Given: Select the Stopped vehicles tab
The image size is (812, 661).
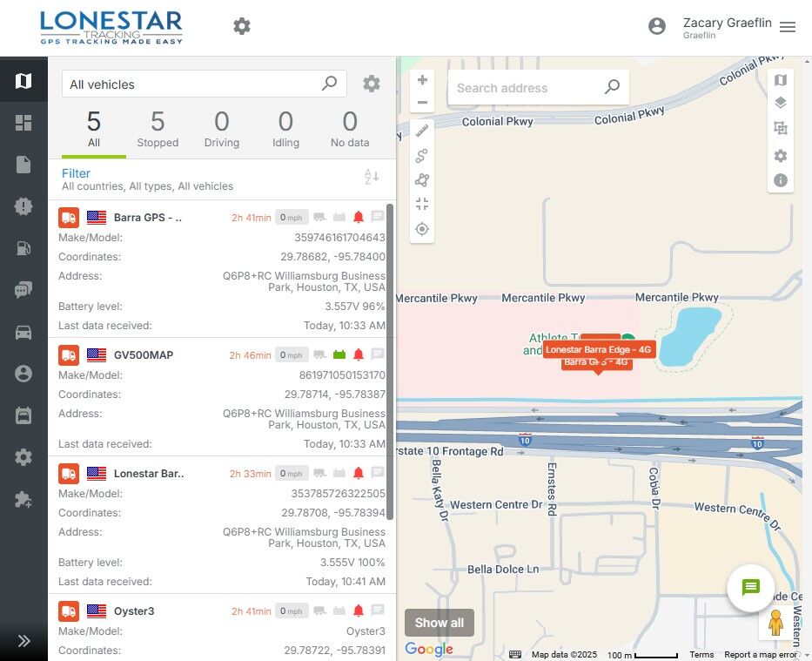Looking at the screenshot, I should click(158, 130).
